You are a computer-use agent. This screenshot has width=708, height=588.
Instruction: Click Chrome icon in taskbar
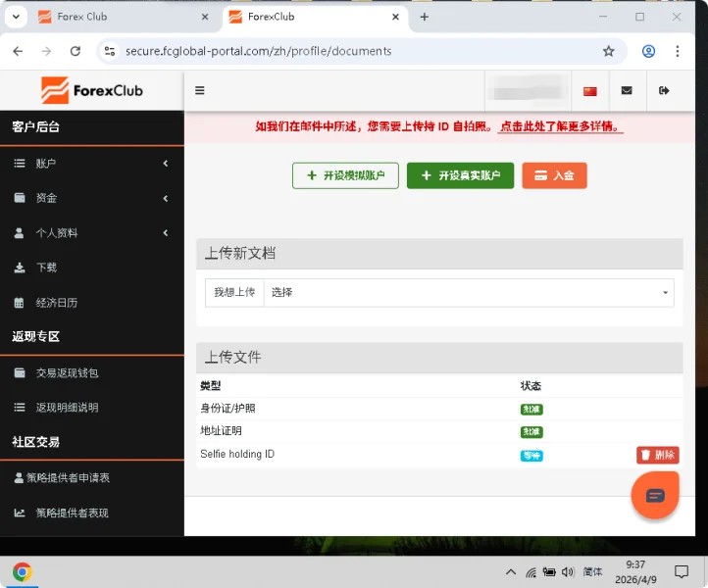(x=23, y=571)
